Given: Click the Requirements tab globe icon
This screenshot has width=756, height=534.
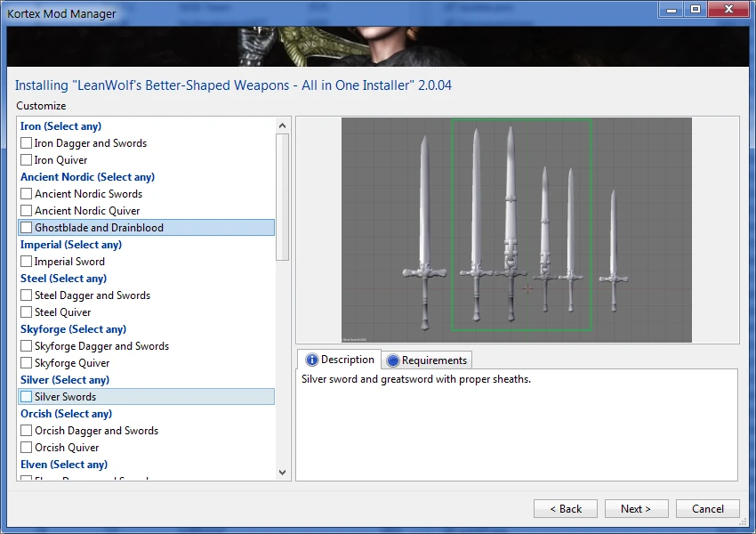Looking at the screenshot, I should [393, 360].
